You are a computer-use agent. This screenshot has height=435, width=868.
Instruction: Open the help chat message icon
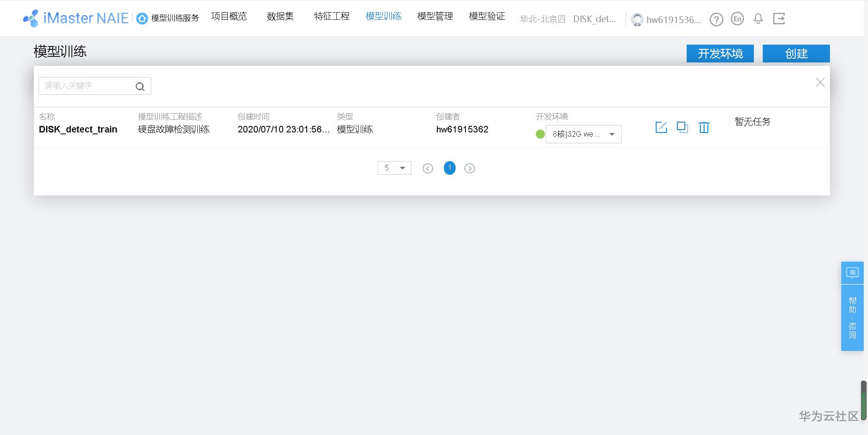point(852,273)
